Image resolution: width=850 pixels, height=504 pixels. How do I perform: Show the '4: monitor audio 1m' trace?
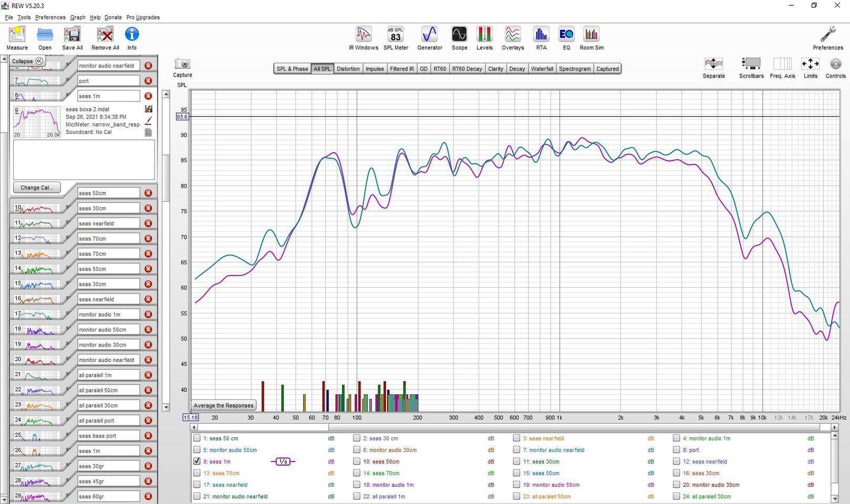tap(677, 438)
